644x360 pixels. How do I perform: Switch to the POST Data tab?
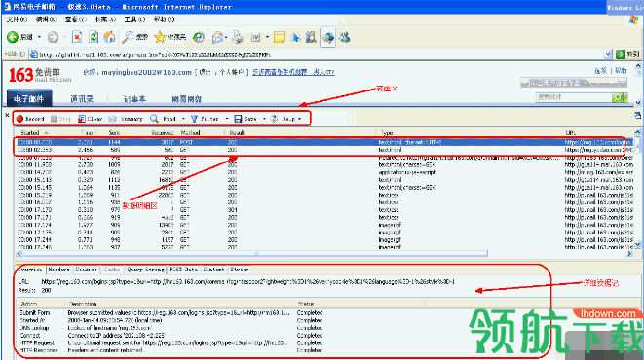tap(183, 270)
